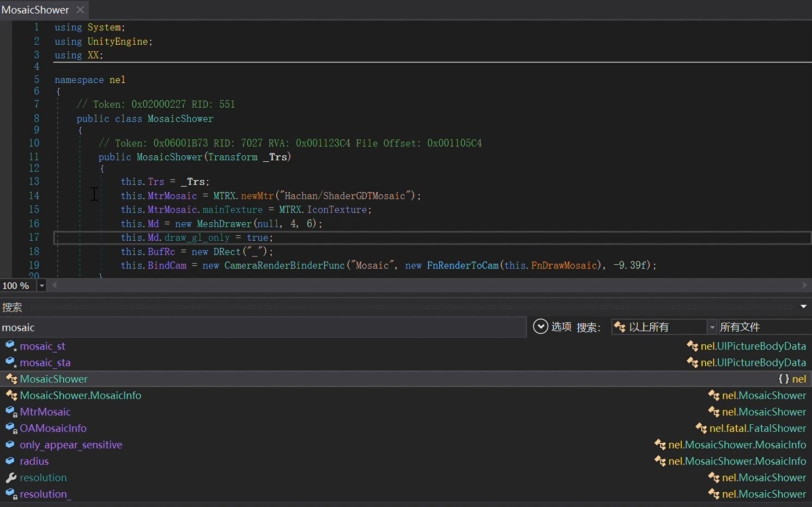Close the MosaicShower tab
The width and height of the screenshot is (812, 507).
80,10
